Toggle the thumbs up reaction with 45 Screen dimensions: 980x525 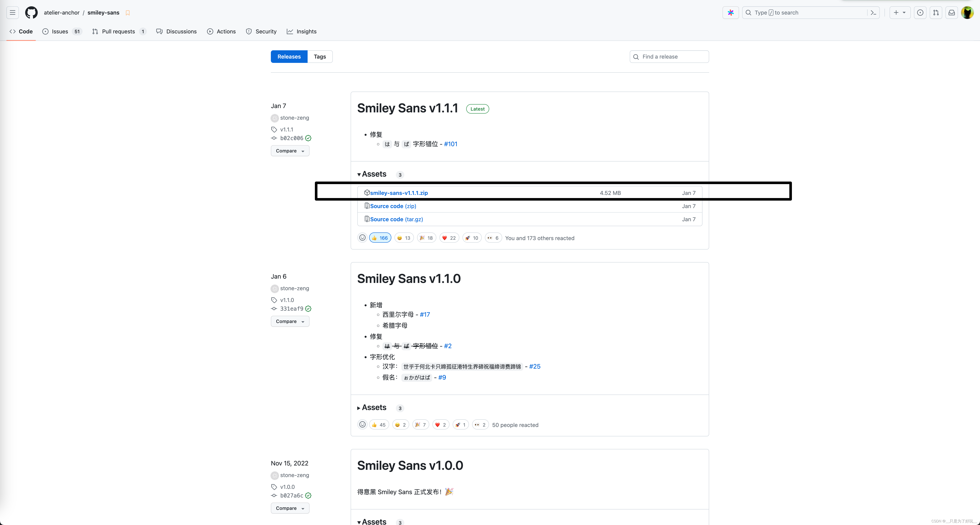click(x=379, y=425)
